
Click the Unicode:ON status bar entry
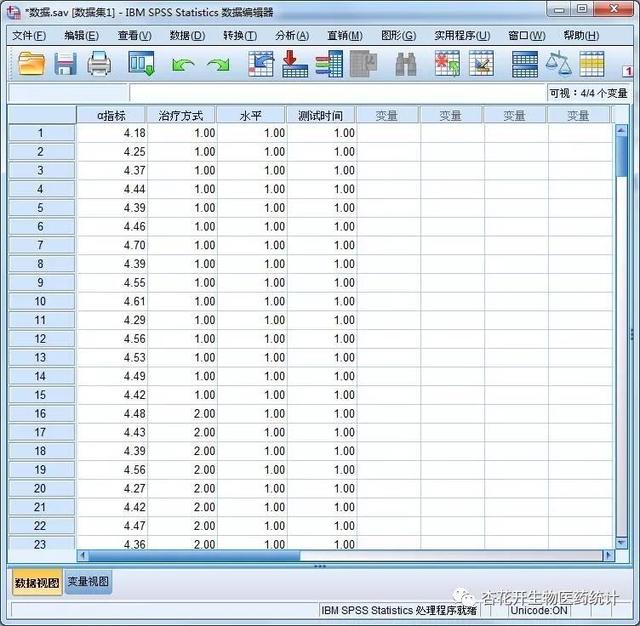(539, 610)
